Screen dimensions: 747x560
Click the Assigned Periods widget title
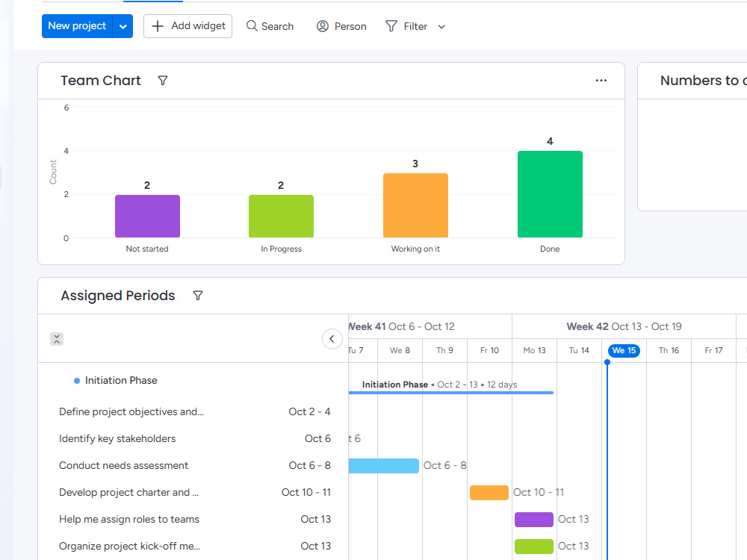(118, 296)
